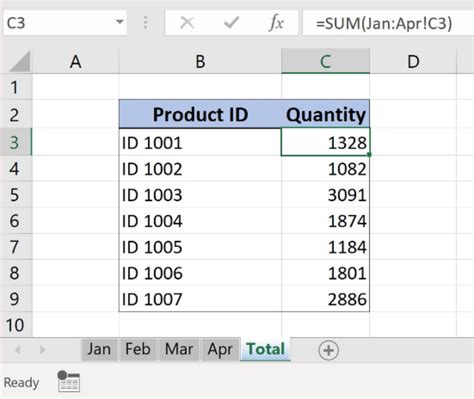
Task: Switch to the Apr sheet tab
Action: tap(220, 349)
